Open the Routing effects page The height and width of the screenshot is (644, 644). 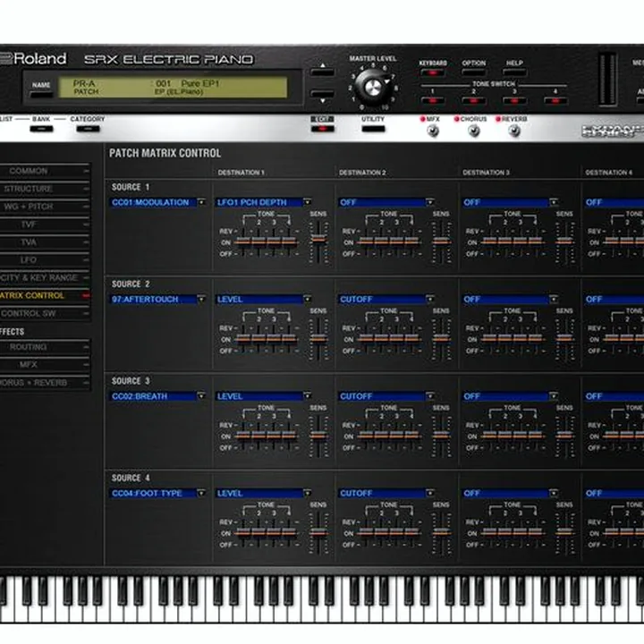[45, 347]
